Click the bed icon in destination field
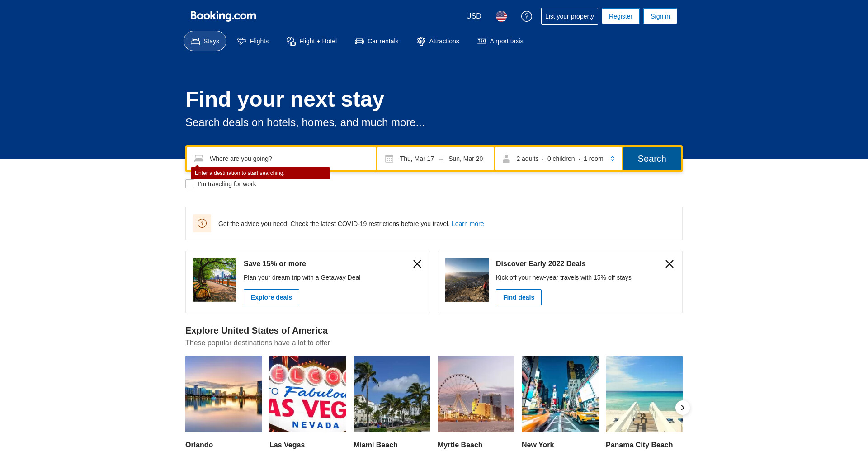This screenshot has height=451, width=868. (199, 159)
